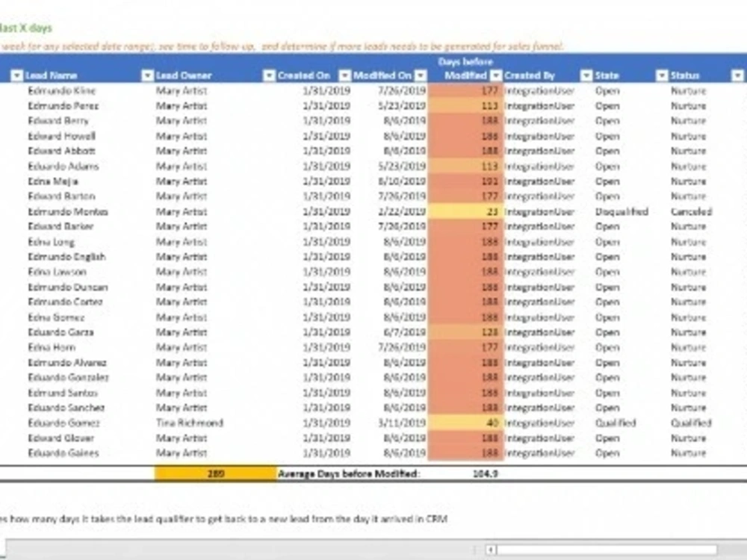
Task: Click the horizontal scrollbar track
Action: (x=606, y=550)
